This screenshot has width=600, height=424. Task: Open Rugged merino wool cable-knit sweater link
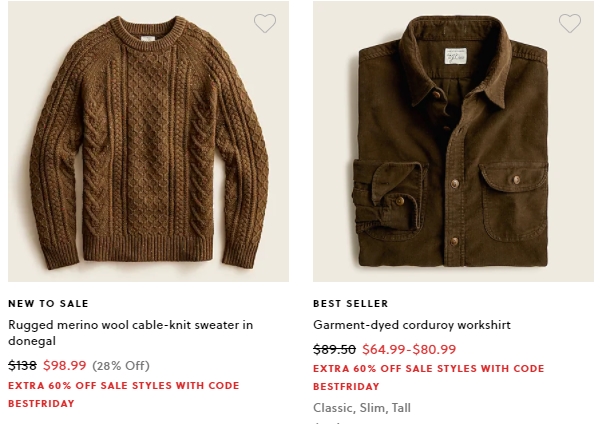(130, 333)
